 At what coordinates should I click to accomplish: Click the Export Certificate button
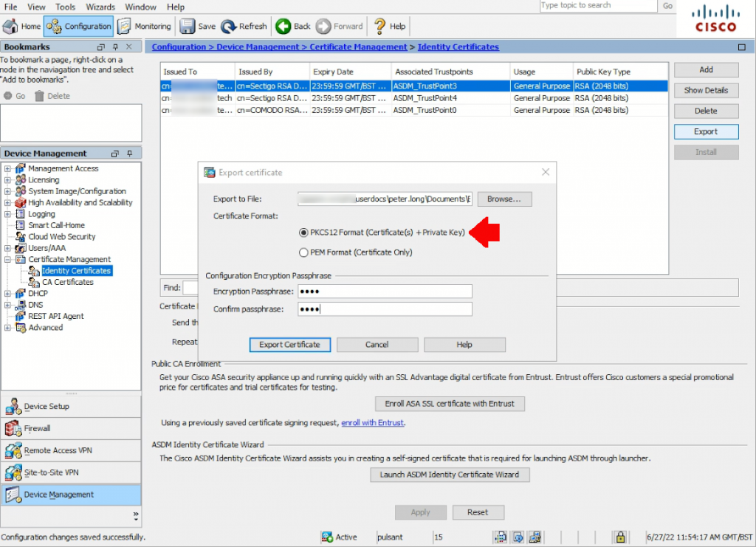pyautogui.click(x=289, y=345)
